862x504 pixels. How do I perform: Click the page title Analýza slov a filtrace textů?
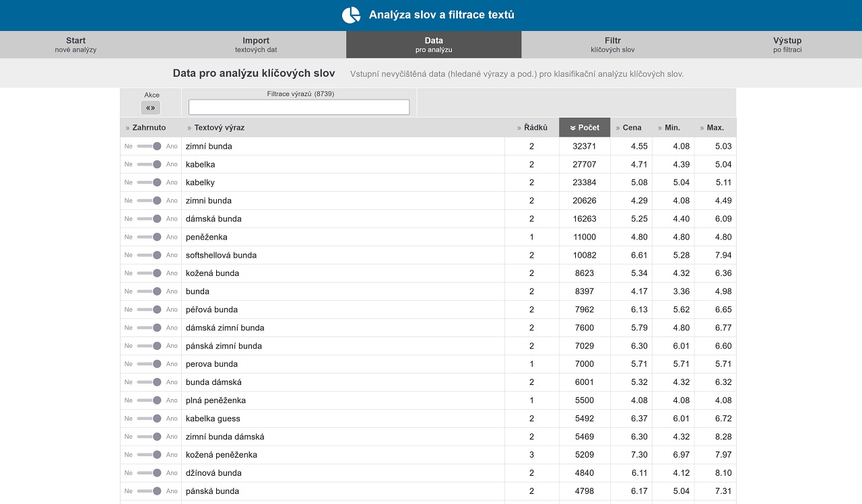(x=442, y=15)
